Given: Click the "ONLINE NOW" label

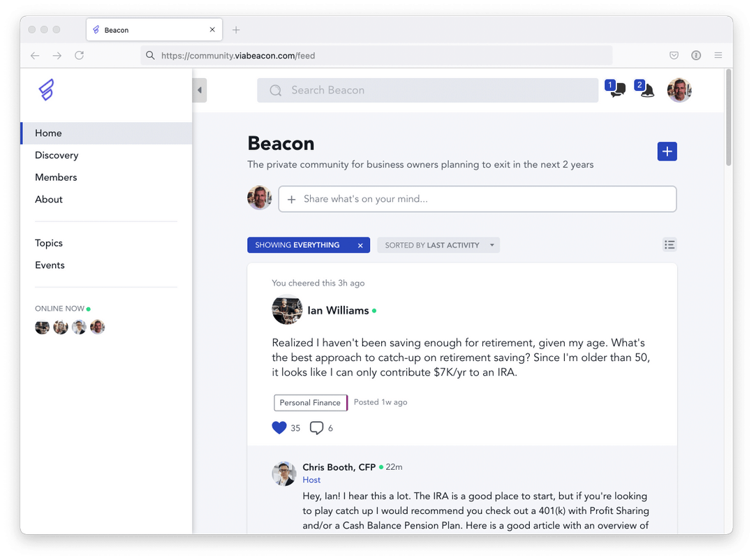Looking at the screenshot, I should pos(59,309).
